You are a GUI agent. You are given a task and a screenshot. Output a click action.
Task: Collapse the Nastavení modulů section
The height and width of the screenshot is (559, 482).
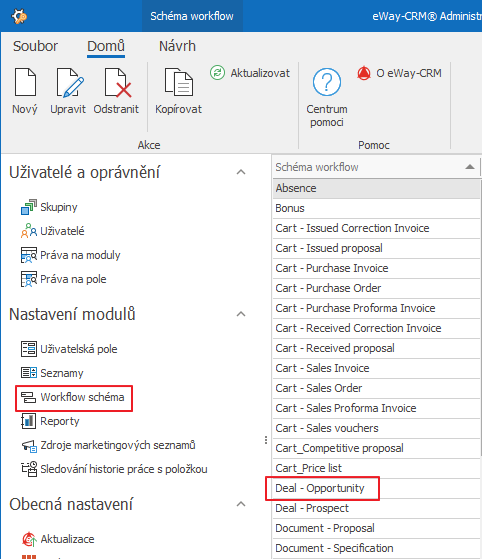(241, 314)
